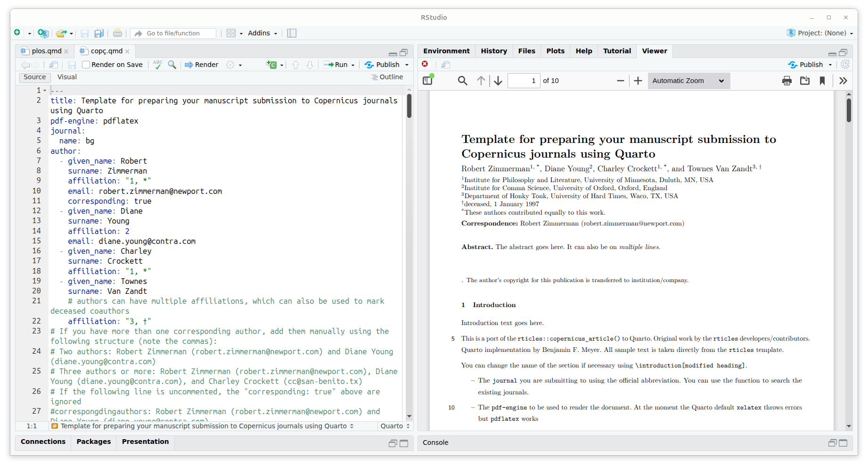868x467 pixels.
Task: Open the Connections tab
Action: point(43,442)
